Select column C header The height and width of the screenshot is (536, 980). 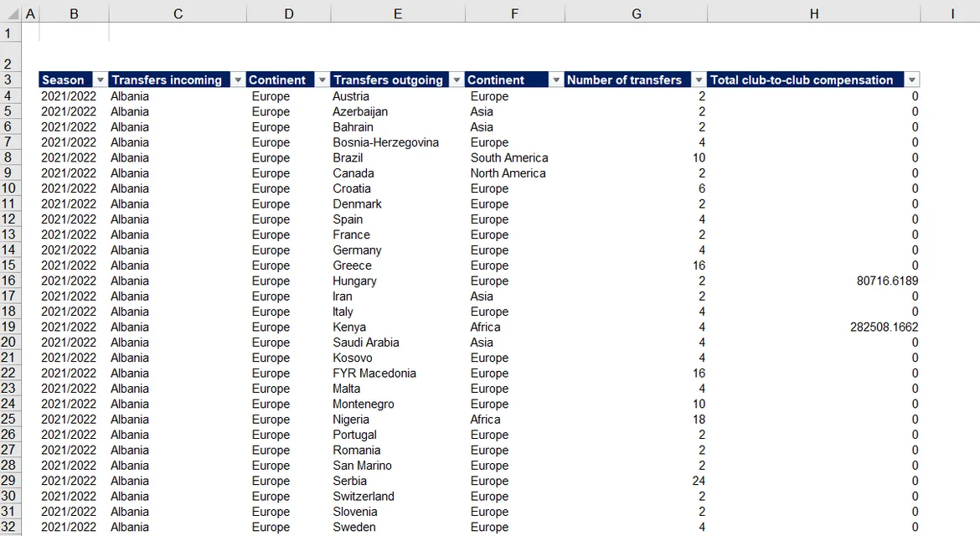178,13
